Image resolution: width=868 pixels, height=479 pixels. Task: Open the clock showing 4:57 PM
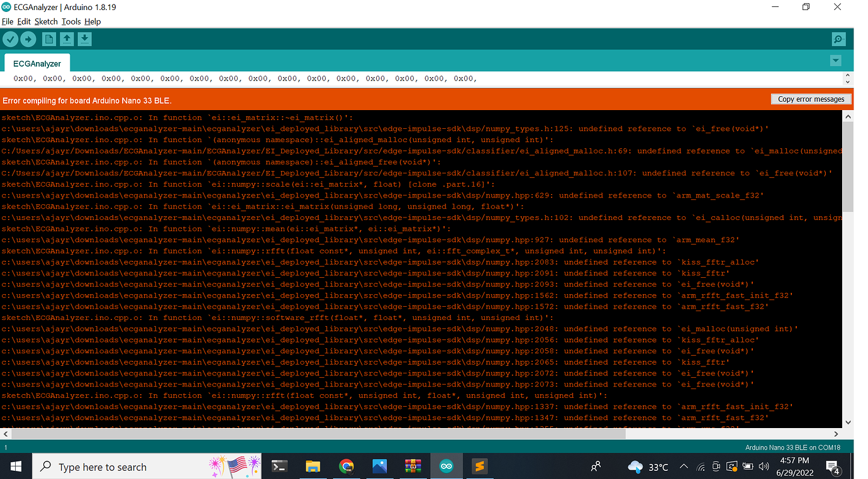(x=795, y=466)
